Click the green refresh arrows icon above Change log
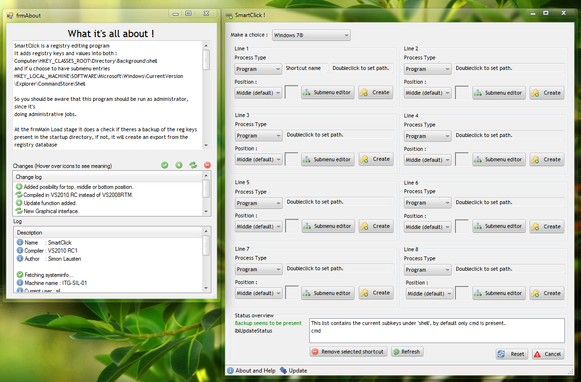581x382 pixels. (193, 165)
